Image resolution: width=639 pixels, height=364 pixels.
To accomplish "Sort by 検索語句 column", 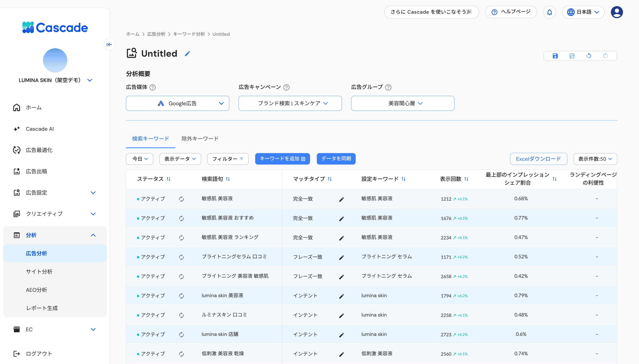I will 228,179.
